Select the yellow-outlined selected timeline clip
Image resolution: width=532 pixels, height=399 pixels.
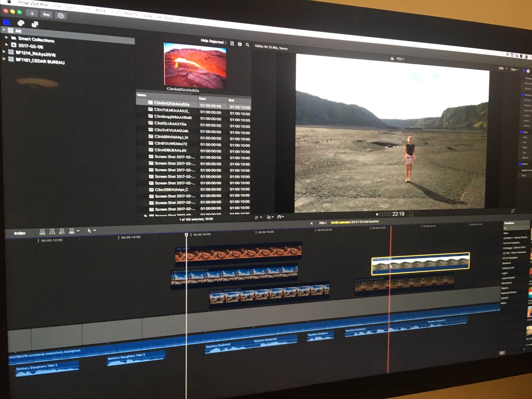(420, 263)
